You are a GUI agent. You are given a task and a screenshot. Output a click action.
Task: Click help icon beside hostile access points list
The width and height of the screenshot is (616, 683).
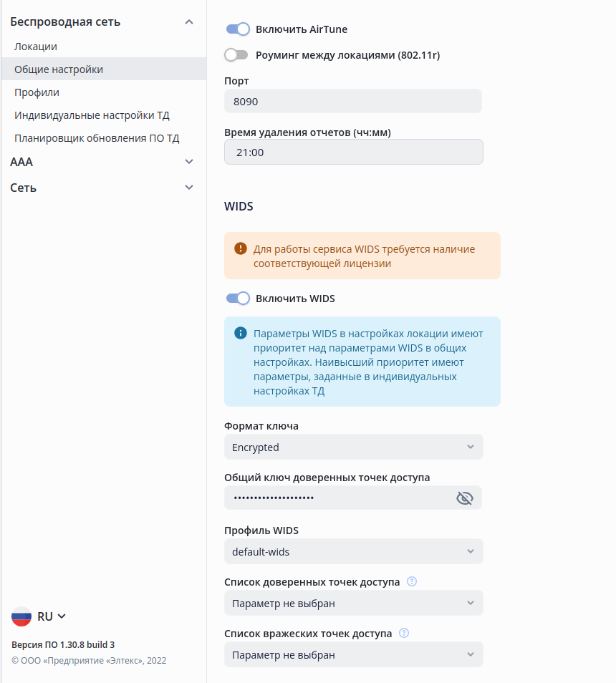404,634
